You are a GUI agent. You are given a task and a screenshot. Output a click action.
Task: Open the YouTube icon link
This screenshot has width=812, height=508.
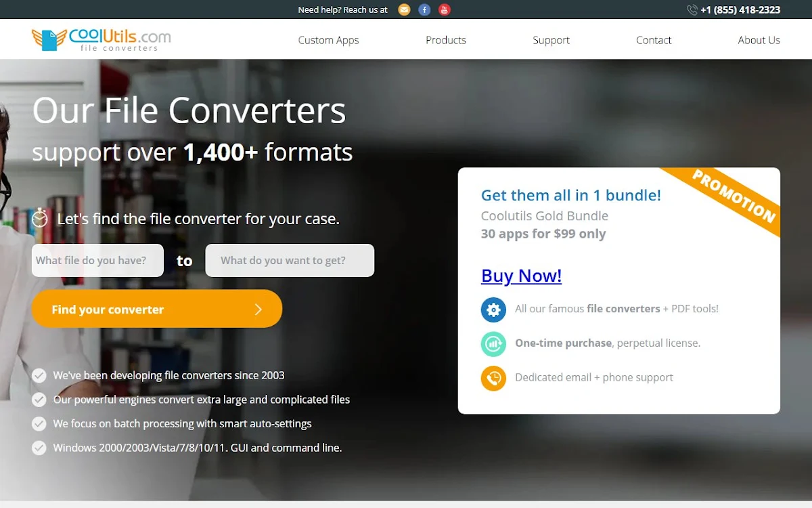click(444, 9)
